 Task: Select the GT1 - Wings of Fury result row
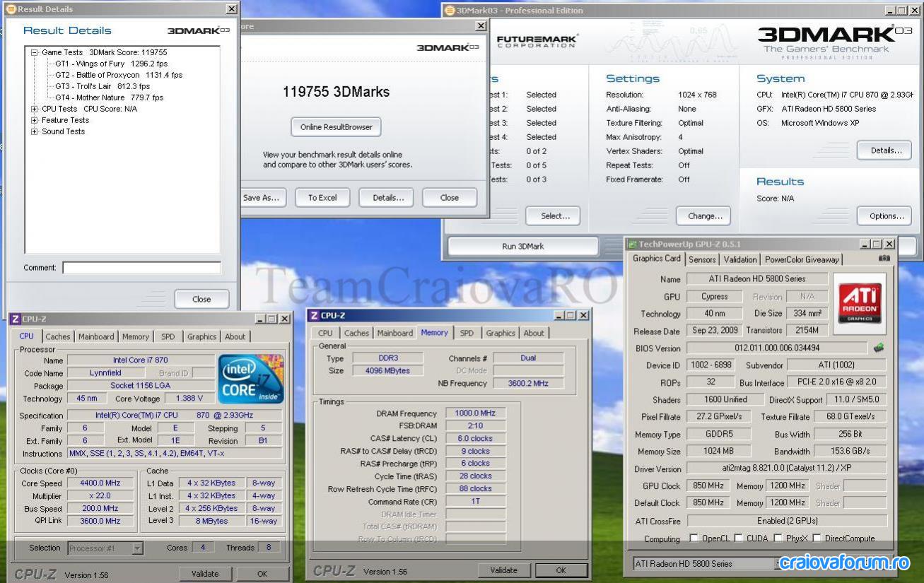click(x=112, y=64)
